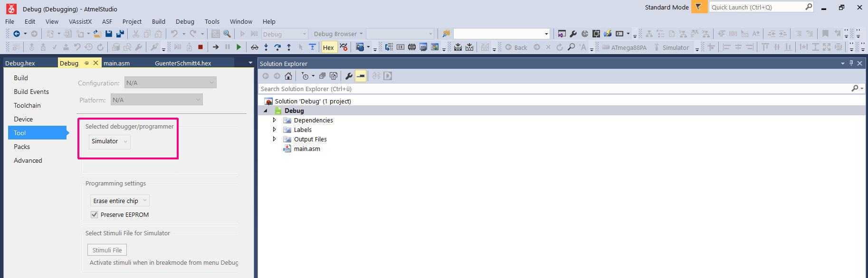Select Solution 'Debug' root node
868x278 pixels.
click(x=313, y=101)
